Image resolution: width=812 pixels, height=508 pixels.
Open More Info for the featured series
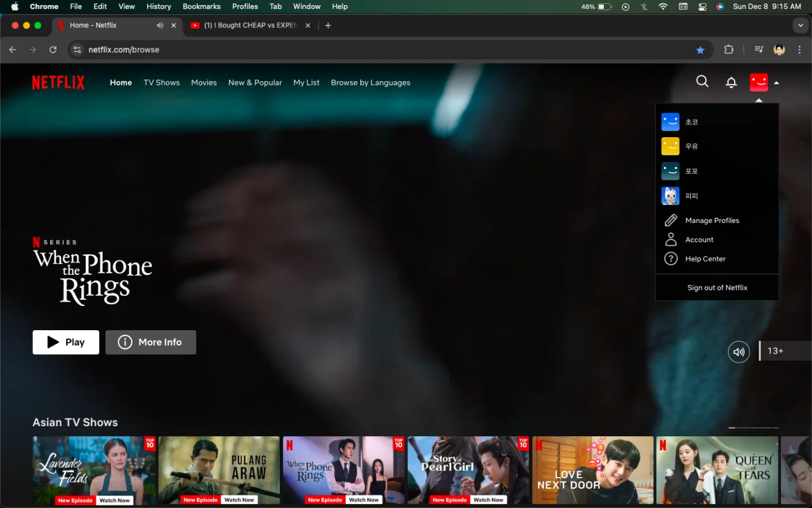coord(151,342)
